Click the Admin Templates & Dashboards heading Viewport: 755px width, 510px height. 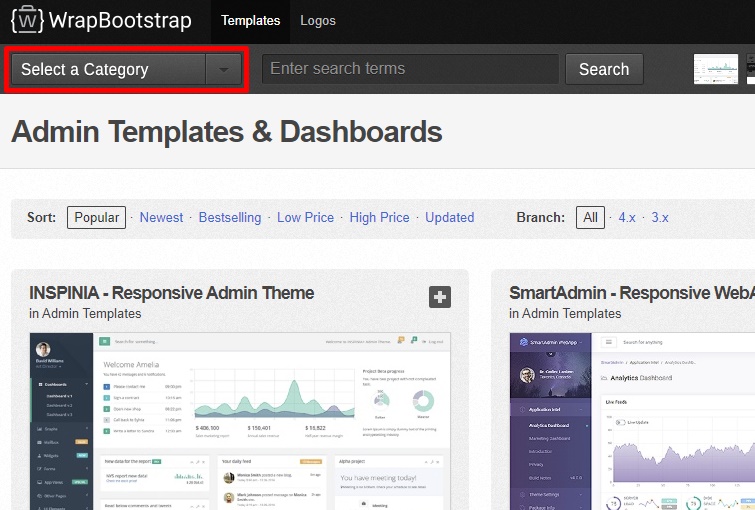[x=227, y=131]
